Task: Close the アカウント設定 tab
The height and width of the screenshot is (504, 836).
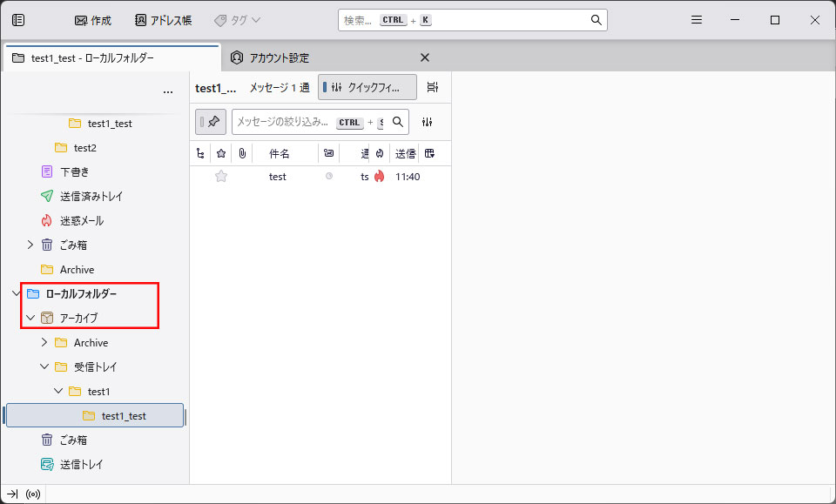Action: pyautogui.click(x=425, y=57)
